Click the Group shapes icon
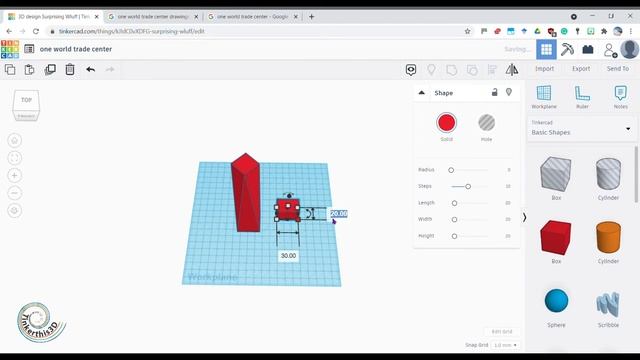This screenshot has width=640, height=360. point(451,70)
